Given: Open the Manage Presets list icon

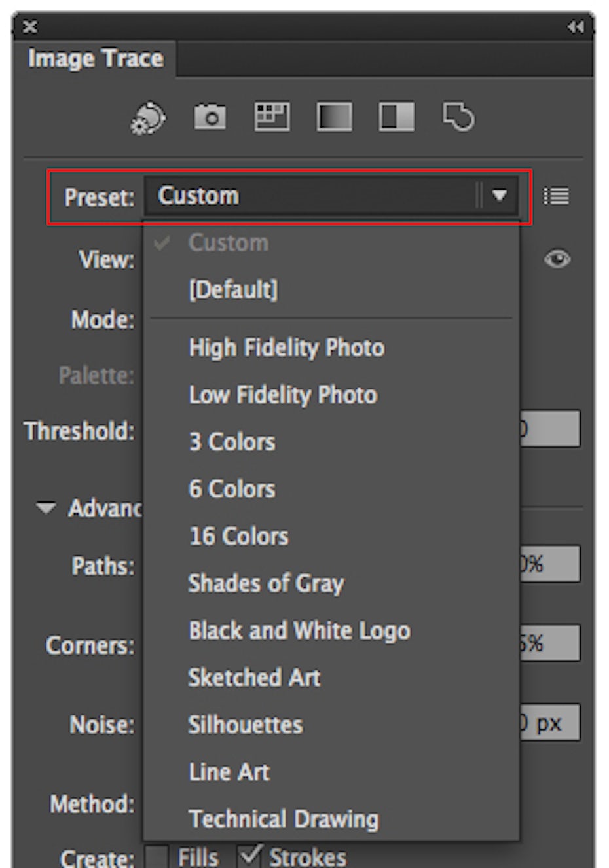Looking at the screenshot, I should click(x=556, y=196).
